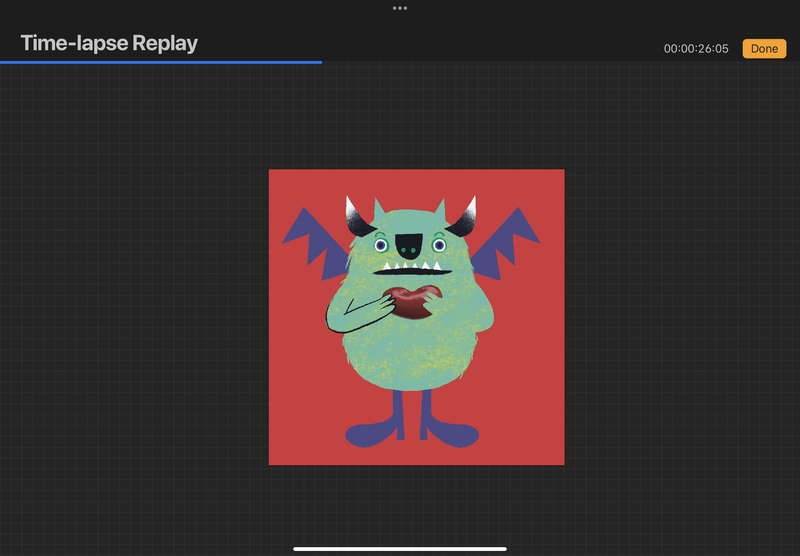The width and height of the screenshot is (800, 556).
Task: Click the monster's hand outline
Action: coord(350,319)
